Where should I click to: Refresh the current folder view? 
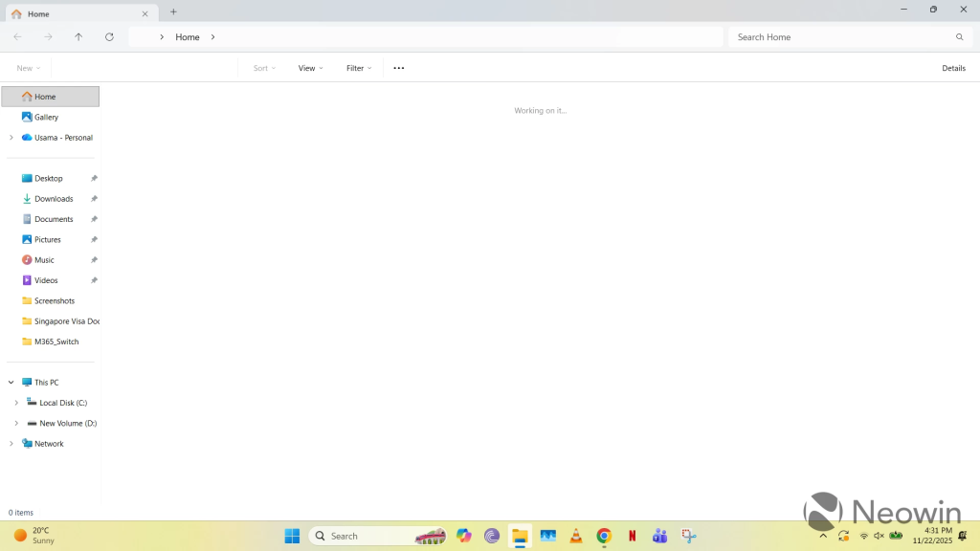109,36
